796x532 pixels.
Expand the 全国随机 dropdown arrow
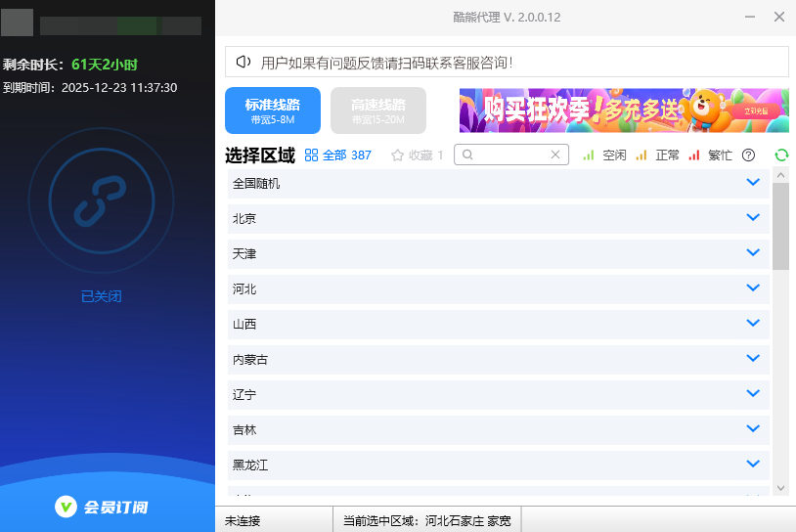[x=753, y=183]
